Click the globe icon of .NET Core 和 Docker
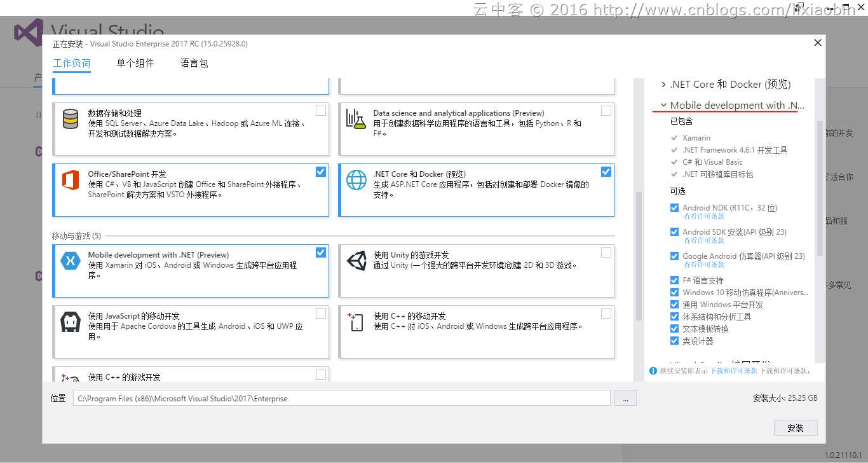The height and width of the screenshot is (463, 868). point(356,180)
